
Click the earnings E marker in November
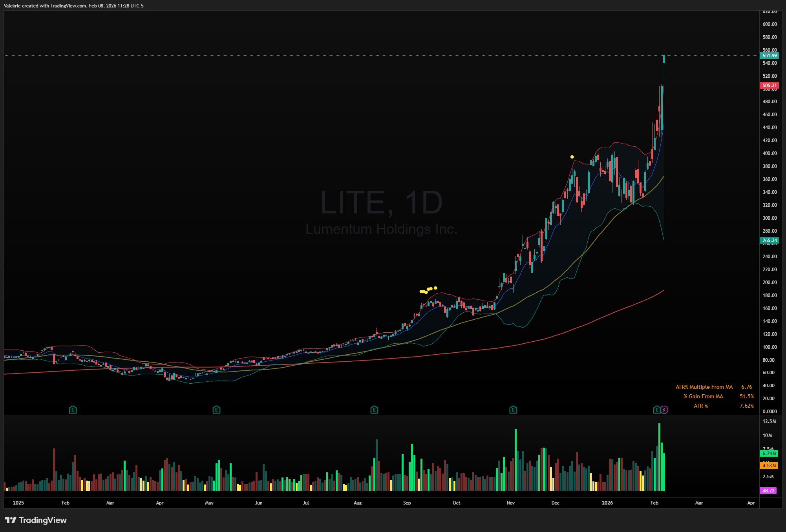pyautogui.click(x=513, y=410)
